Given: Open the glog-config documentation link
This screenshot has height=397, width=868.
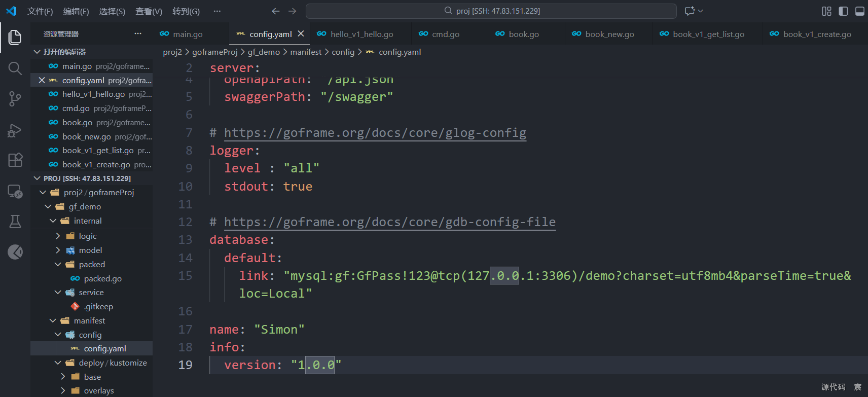Looking at the screenshot, I should (x=375, y=133).
